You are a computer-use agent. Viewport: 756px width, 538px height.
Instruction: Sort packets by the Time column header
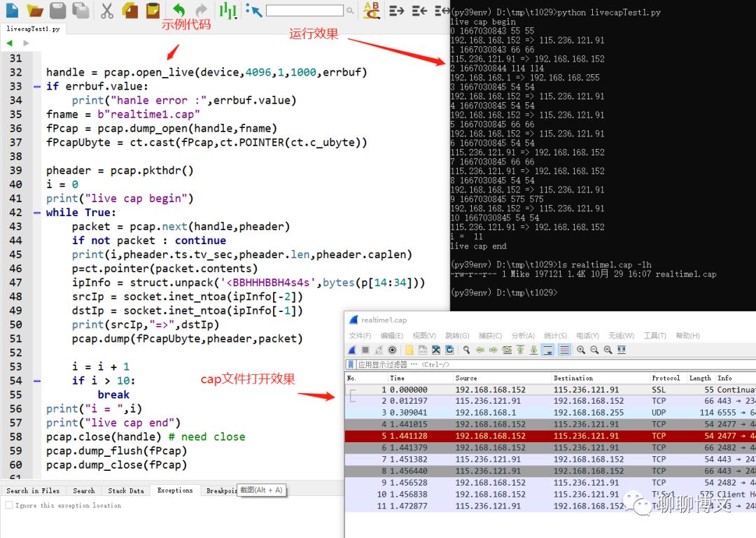419,378
